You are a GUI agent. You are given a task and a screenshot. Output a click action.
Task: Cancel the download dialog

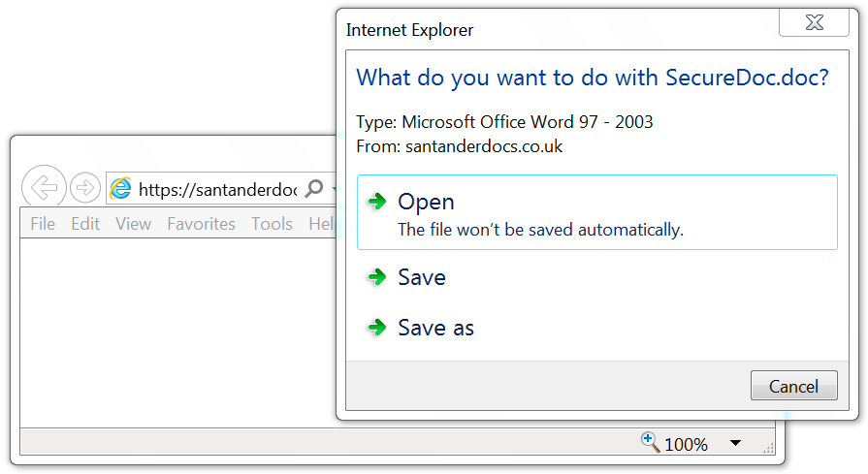pyautogui.click(x=794, y=386)
